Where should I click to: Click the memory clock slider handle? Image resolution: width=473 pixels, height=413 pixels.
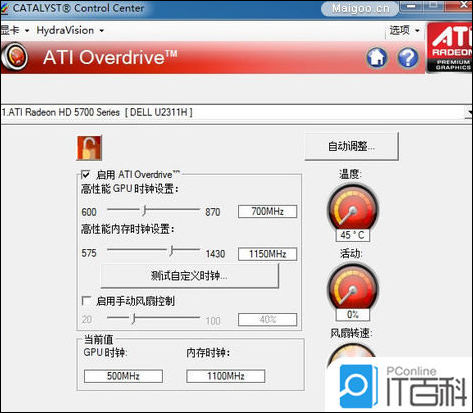pos(172,251)
